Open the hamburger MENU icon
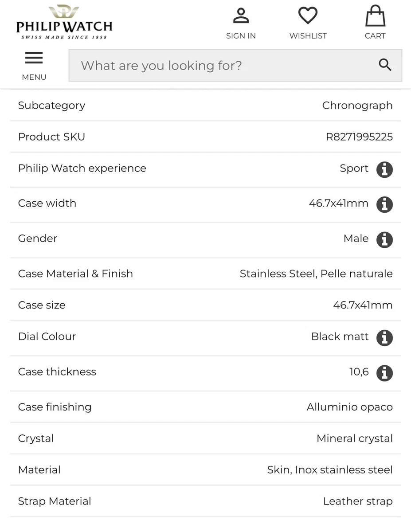 (x=34, y=58)
